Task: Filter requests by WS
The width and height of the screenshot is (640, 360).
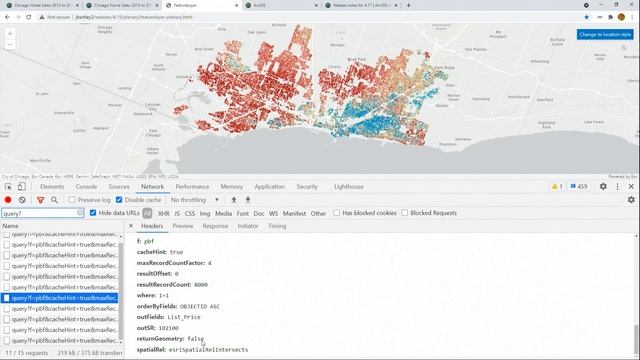Action: (x=273, y=213)
